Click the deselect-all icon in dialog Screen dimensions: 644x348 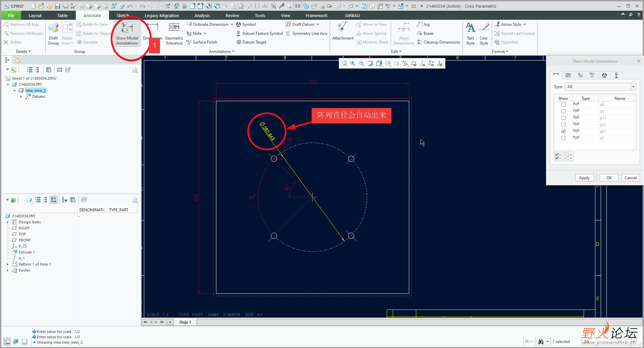[569, 156]
